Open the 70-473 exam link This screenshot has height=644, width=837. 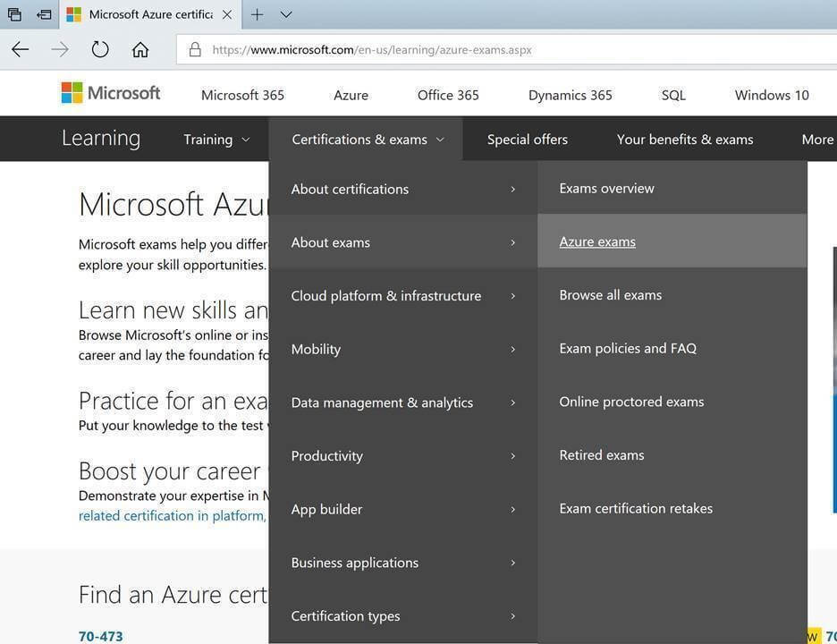(100, 637)
